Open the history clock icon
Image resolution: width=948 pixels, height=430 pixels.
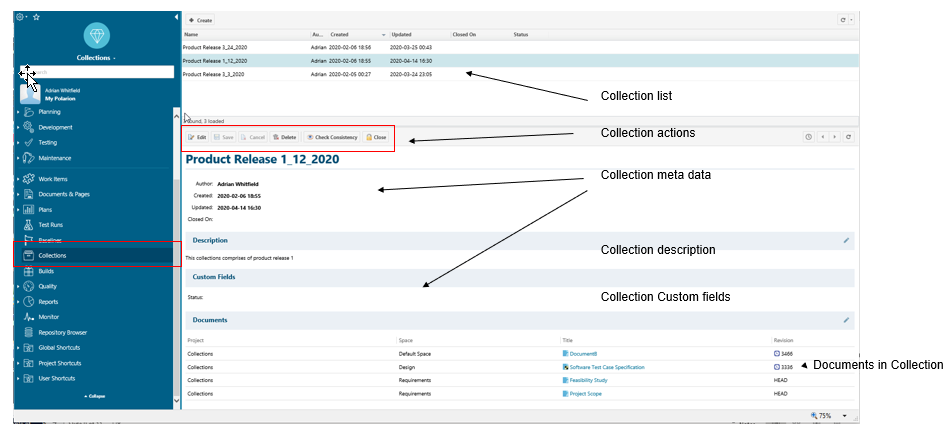(809, 137)
